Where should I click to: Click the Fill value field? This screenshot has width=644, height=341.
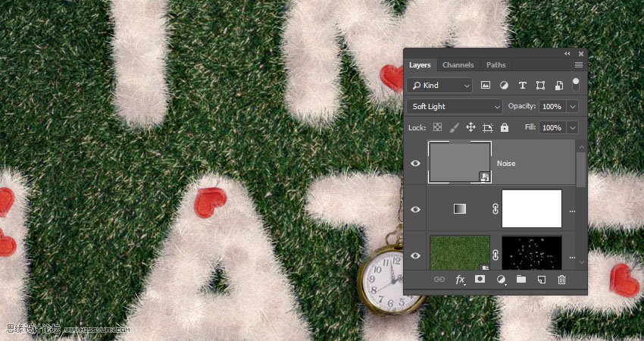553,128
